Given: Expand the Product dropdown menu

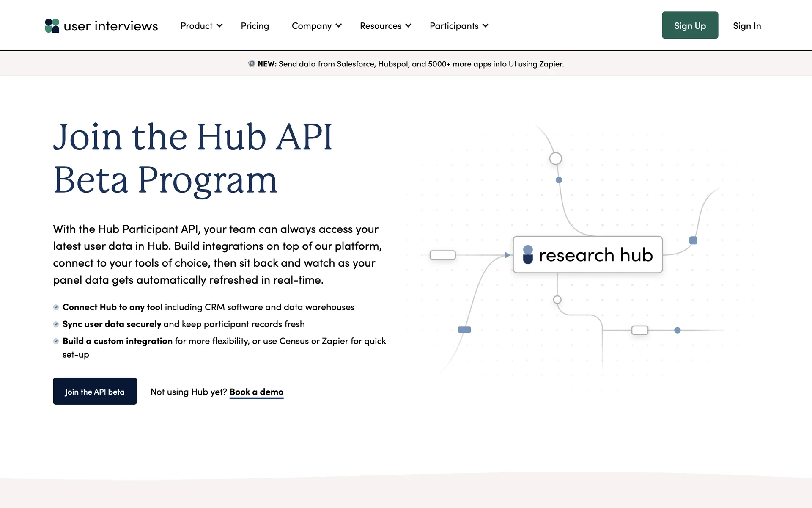Looking at the screenshot, I should [201, 26].
